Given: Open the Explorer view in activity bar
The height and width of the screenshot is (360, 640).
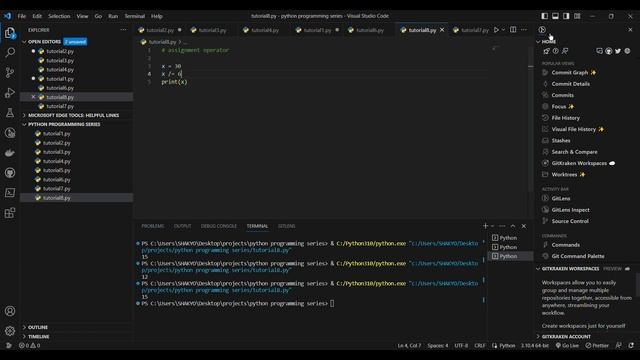Looking at the screenshot, I should click(x=10, y=33).
